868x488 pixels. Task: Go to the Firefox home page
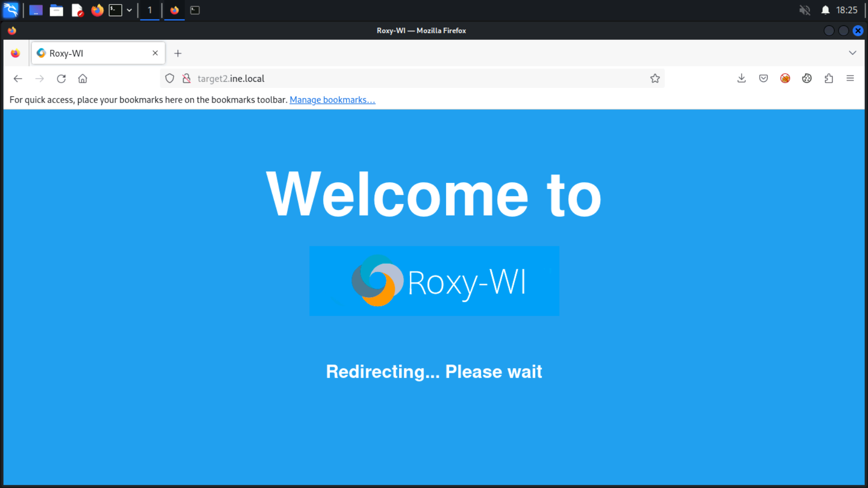point(83,79)
